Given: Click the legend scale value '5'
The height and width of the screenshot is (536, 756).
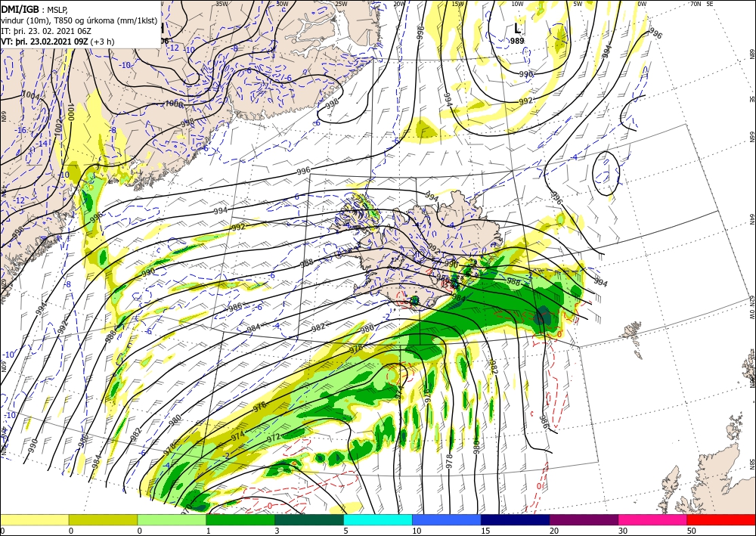Looking at the screenshot, I should click(346, 531).
